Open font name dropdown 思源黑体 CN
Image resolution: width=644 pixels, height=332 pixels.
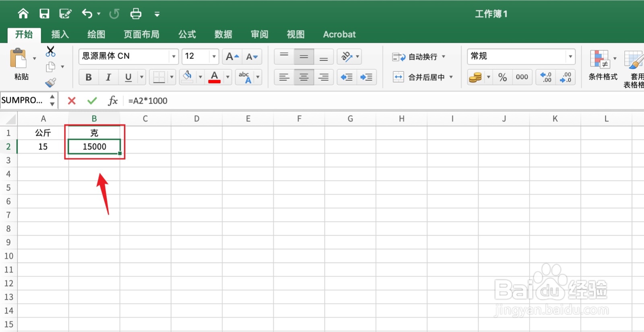(x=174, y=56)
